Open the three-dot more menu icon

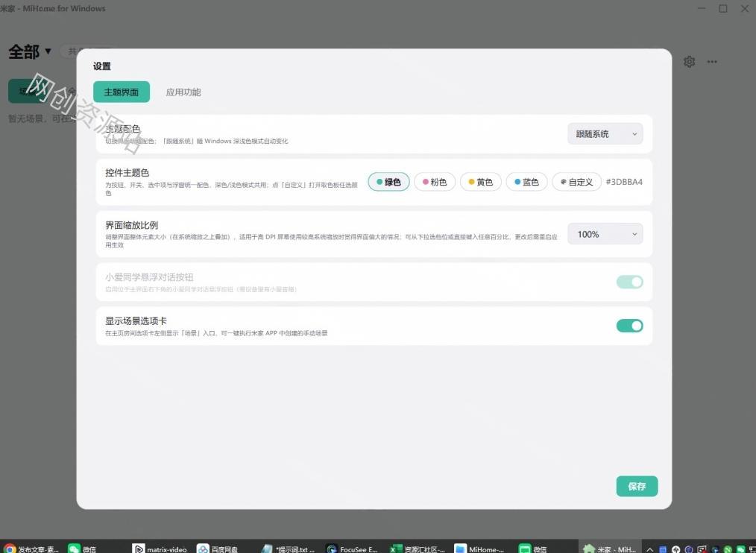[x=712, y=62]
